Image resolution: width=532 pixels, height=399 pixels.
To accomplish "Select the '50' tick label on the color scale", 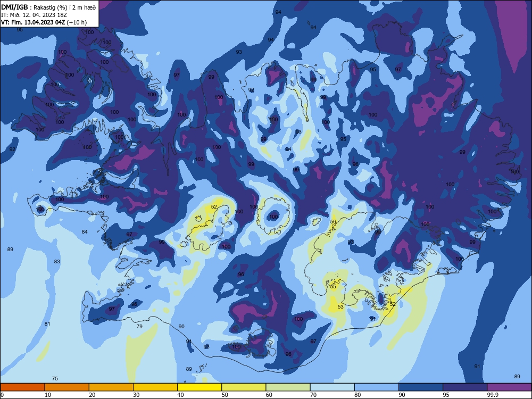I will [225, 395].
